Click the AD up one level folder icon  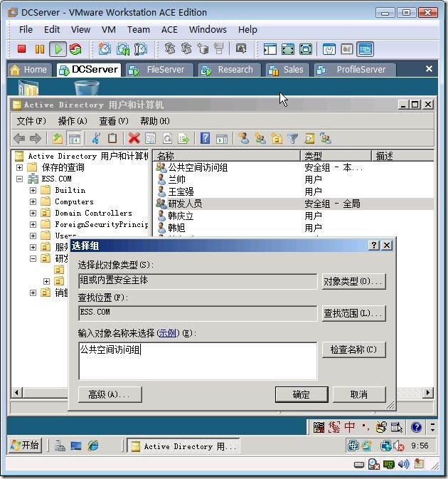[58, 138]
